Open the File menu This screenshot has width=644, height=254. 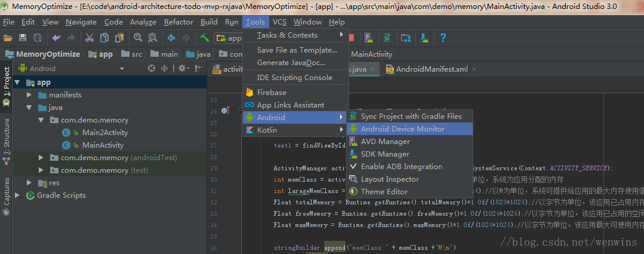8,22
